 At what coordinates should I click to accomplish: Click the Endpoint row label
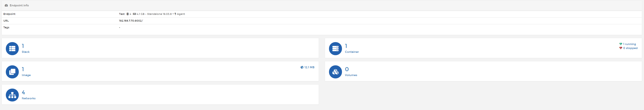coord(9,14)
